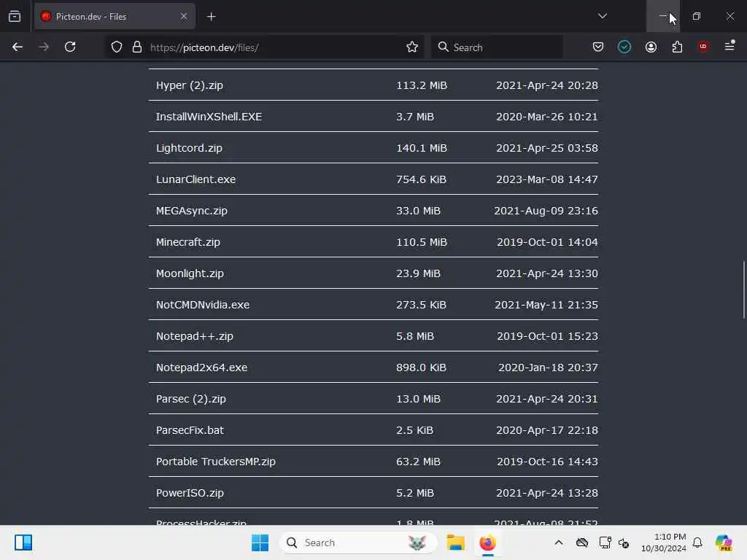Click the 113.2 MiB size cell
Viewport: 747px width, 560px height.
421,85
